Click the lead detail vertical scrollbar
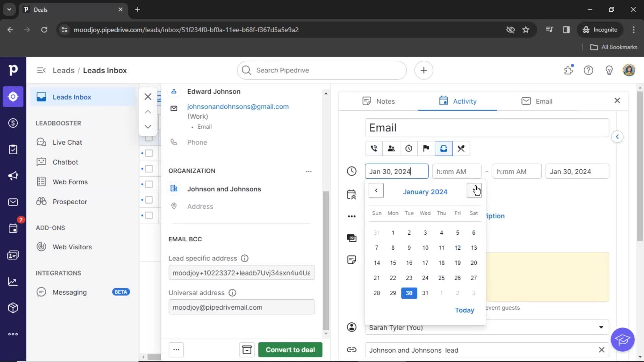 coord(326,260)
